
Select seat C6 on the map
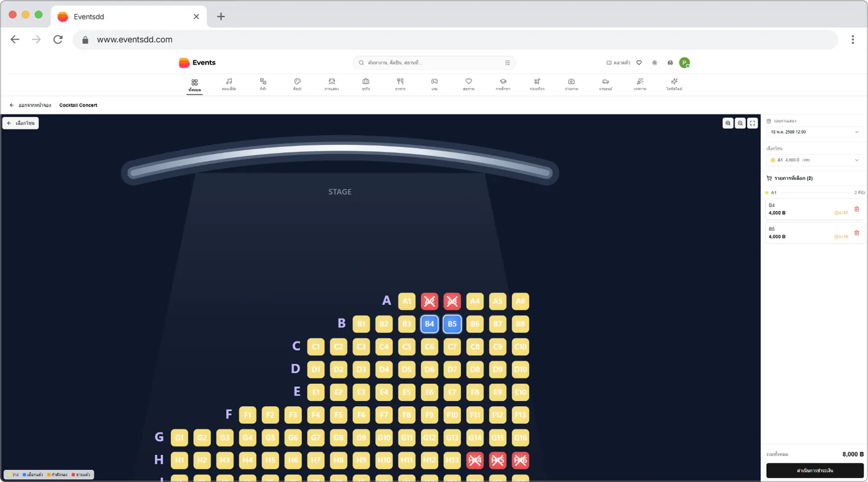coord(429,347)
